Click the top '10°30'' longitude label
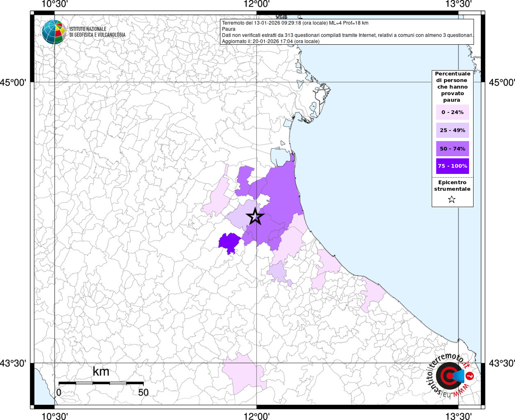The image size is (515, 420). [x=55, y=4]
